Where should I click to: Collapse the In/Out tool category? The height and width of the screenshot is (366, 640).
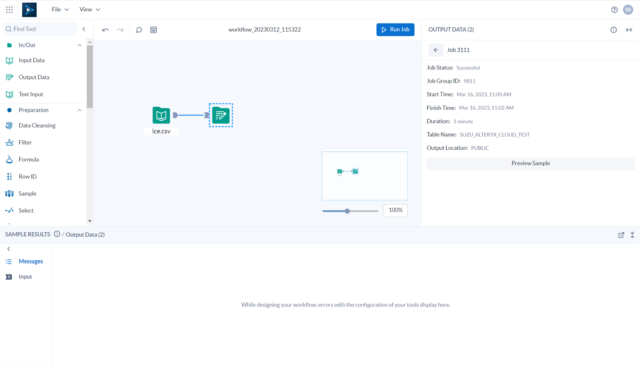pyautogui.click(x=79, y=45)
